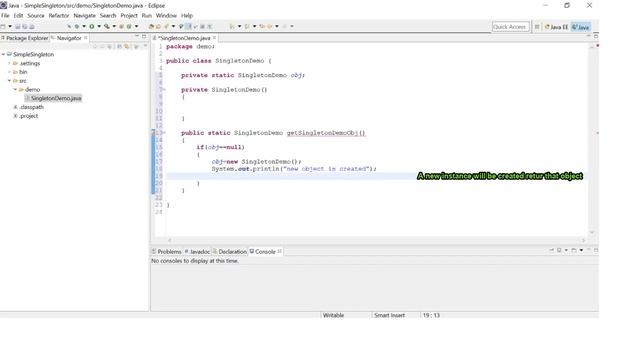The height and width of the screenshot is (360, 640).
Task: Maximize the Navigator view panel
Action: 144,36
